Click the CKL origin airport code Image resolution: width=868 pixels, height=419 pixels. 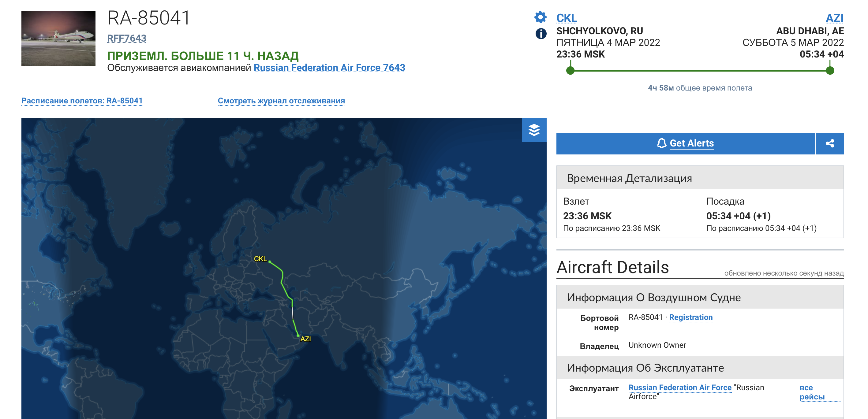[x=567, y=18]
